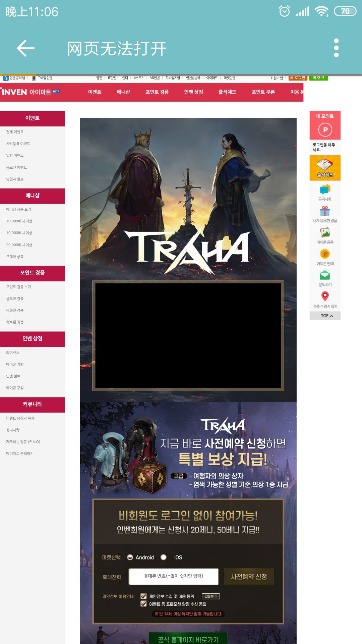
Task: Tap the Wi-Fi status icon
Action: tap(321, 11)
